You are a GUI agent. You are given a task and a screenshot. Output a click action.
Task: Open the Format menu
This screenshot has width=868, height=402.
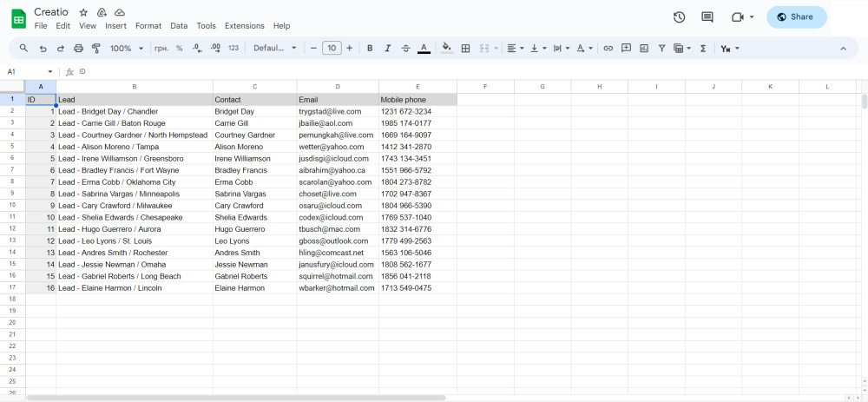pyautogui.click(x=148, y=26)
